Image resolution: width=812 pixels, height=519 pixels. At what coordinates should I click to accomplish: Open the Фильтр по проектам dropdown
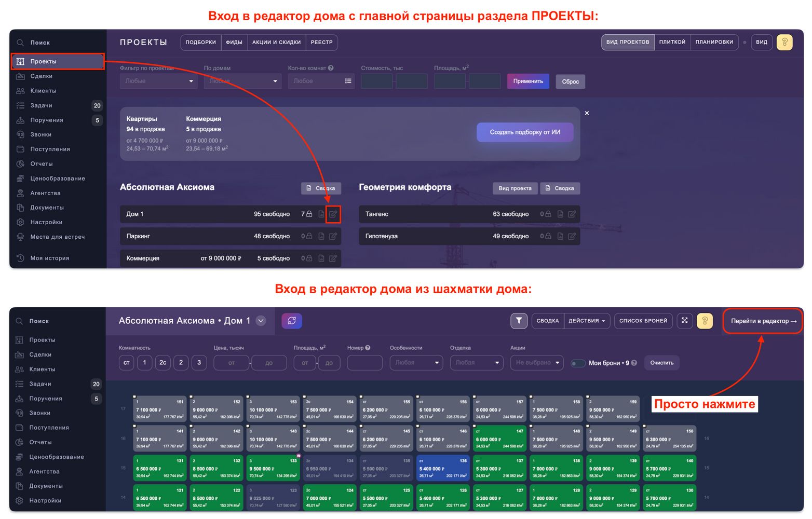158,81
